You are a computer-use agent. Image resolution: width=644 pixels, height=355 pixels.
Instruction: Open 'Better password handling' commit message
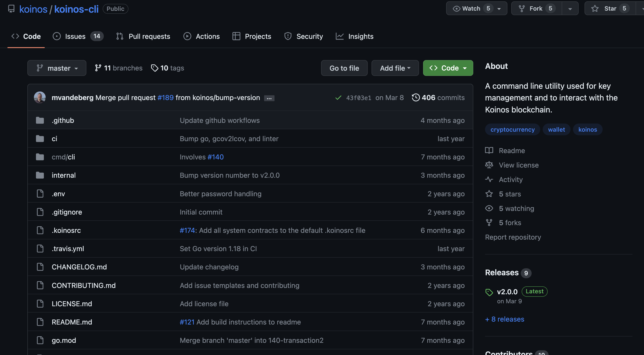220,194
